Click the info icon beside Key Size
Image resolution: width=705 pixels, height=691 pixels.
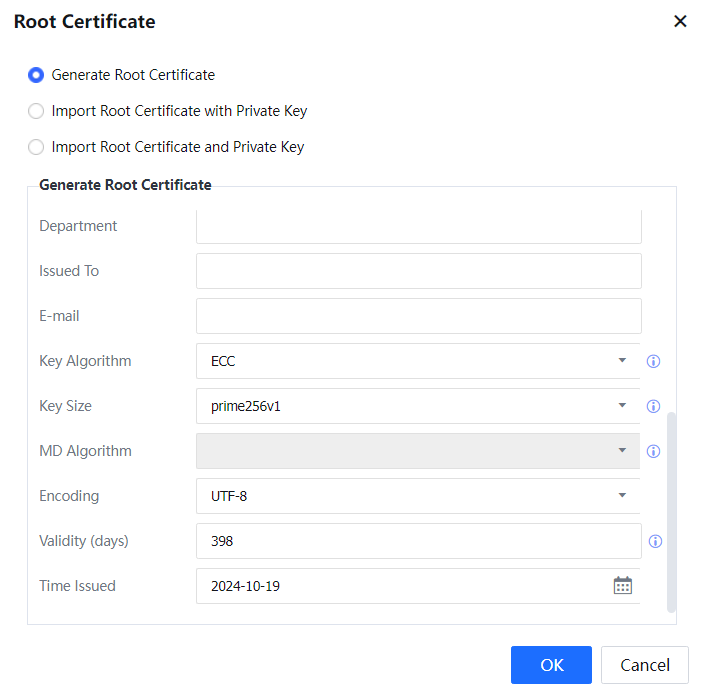click(x=654, y=406)
